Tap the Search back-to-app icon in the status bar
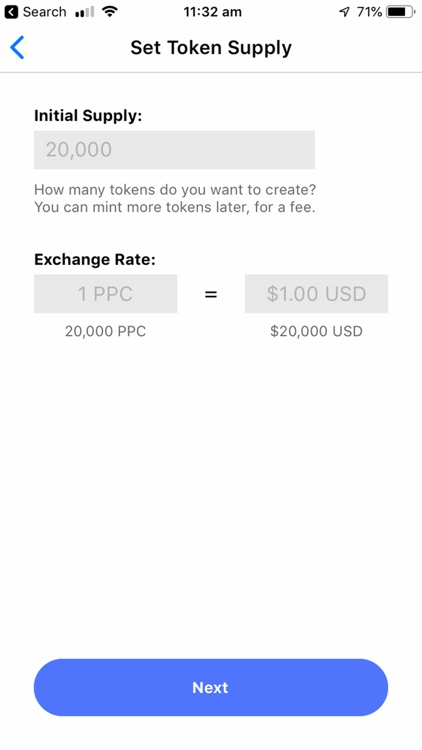Viewport: 422px width, 750px height. coord(11,12)
